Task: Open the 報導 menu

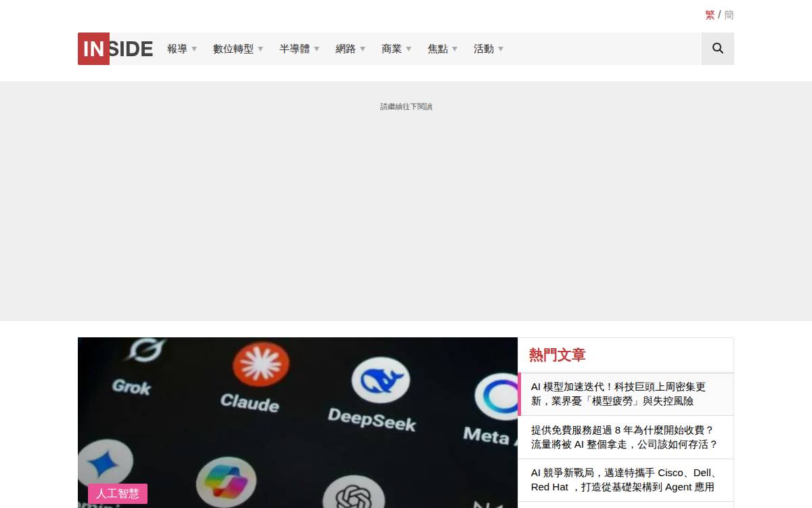Action: tap(177, 49)
